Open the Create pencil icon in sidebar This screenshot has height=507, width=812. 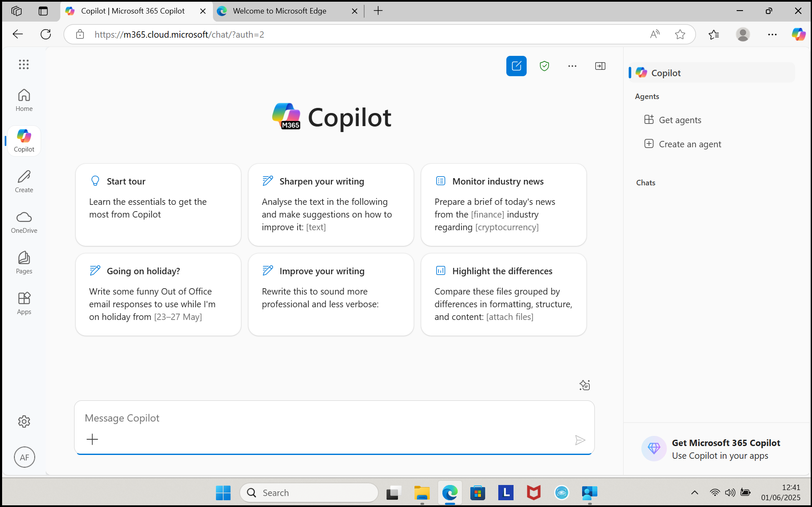[x=24, y=181]
